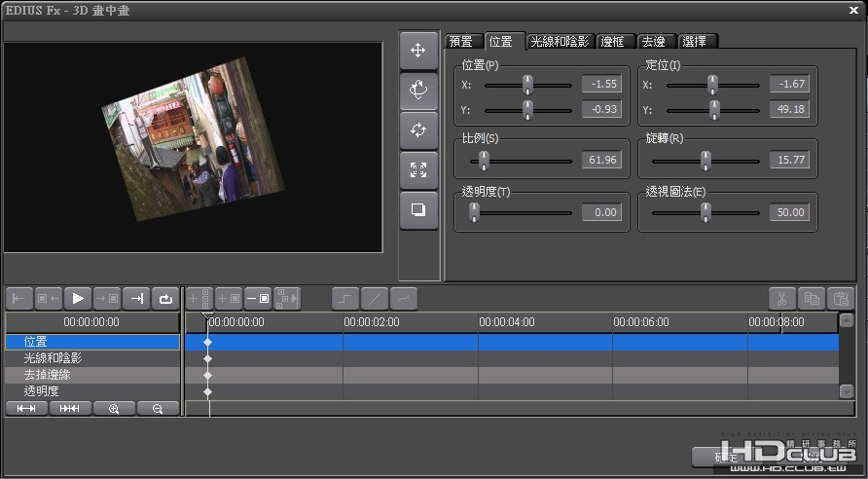This screenshot has height=479, width=868.
Task: Click the keyframe path settings icon
Action: pyautogui.click(x=287, y=299)
